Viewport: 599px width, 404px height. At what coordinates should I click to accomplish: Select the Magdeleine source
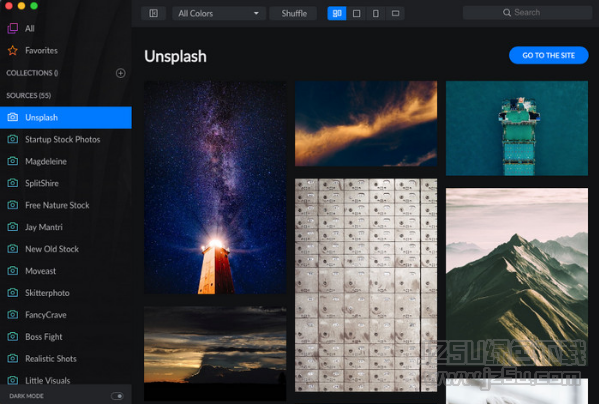click(66, 162)
